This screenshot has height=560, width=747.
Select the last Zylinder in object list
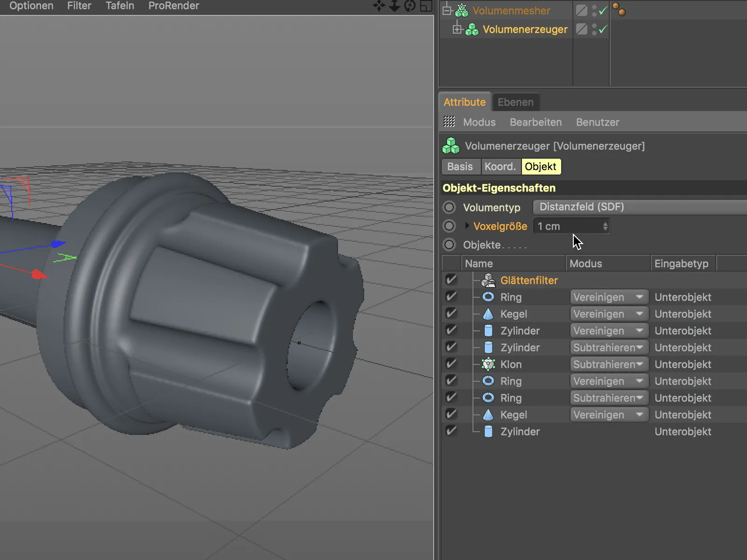point(520,432)
